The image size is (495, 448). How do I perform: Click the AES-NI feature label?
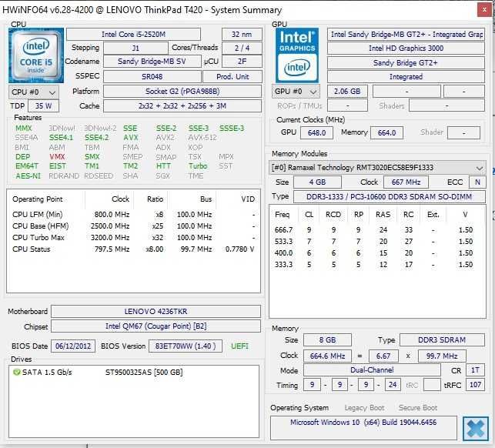coord(28,176)
